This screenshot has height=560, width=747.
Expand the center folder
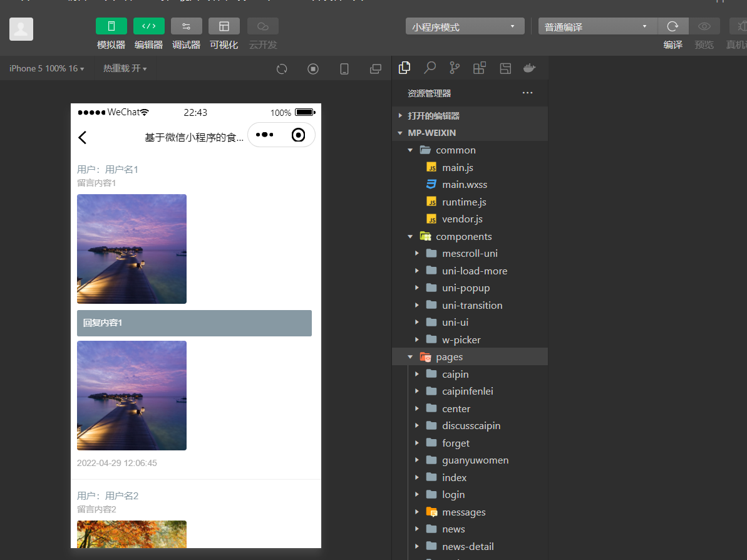[470, 408]
